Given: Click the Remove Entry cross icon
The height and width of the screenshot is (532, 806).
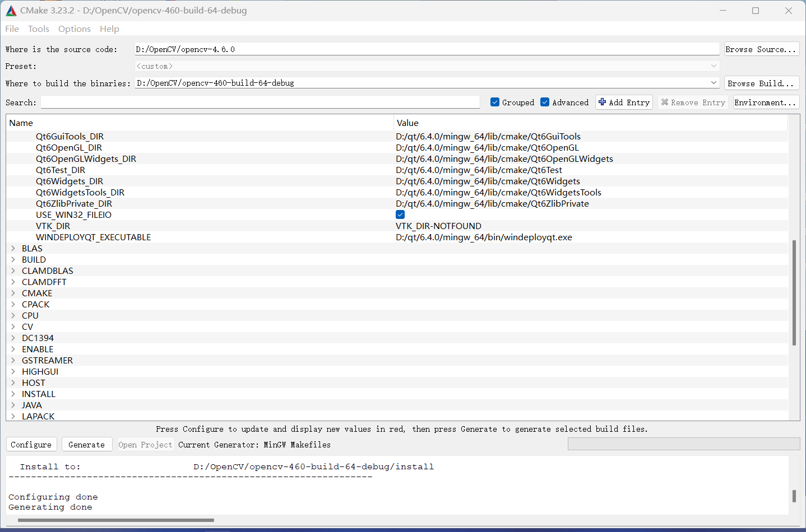Looking at the screenshot, I should pos(665,102).
